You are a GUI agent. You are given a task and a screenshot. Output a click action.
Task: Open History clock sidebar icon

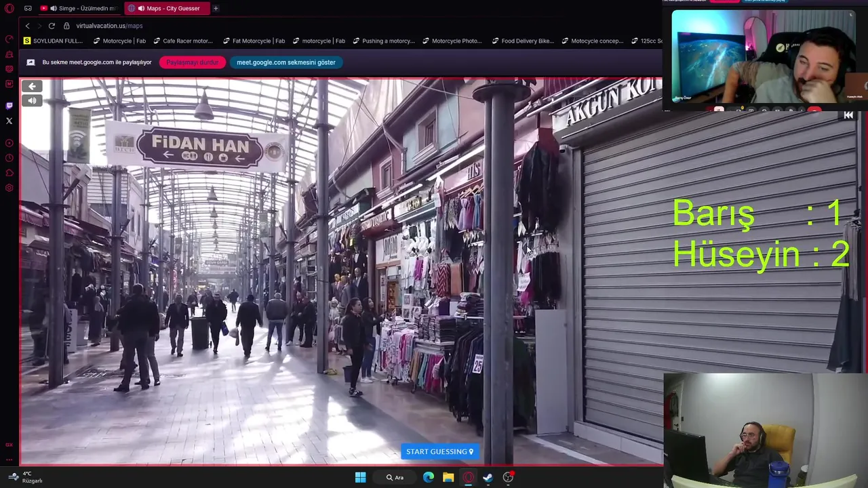pyautogui.click(x=9, y=158)
